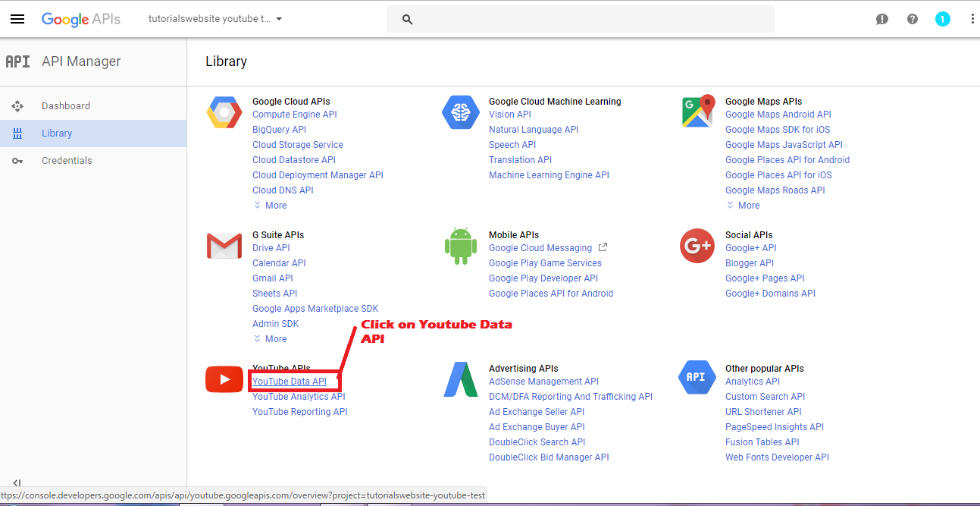Click the search magnifier icon
The image size is (980, 506).
pyautogui.click(x=407, y=20)
